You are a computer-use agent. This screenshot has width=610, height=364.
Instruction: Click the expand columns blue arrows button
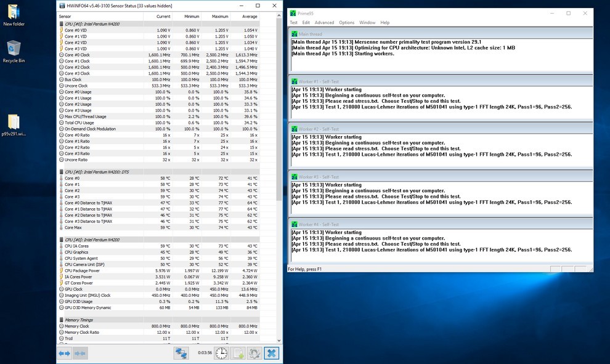coord(64,353)
